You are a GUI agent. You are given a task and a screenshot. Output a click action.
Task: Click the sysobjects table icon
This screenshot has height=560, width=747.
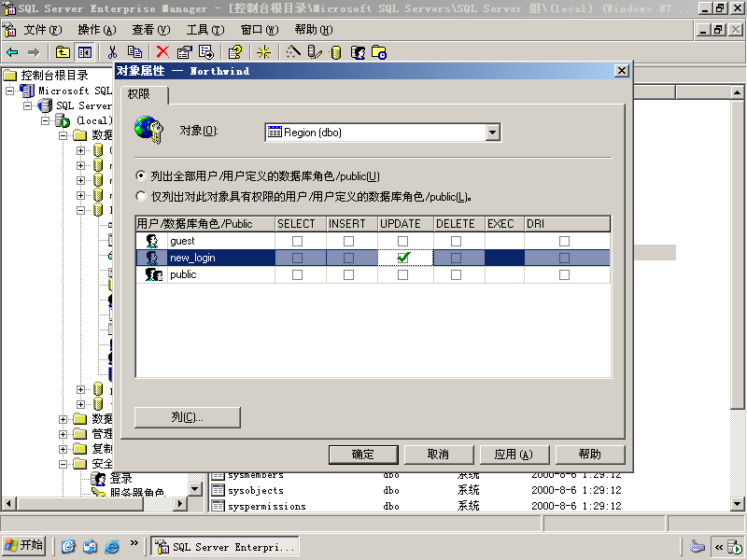[218, 489]
